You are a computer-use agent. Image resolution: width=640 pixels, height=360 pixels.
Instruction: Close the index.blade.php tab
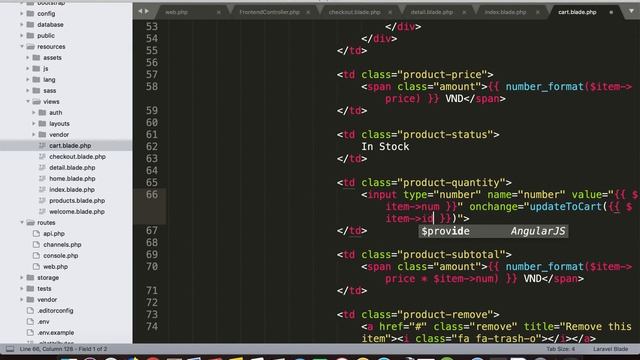(538, 12)
